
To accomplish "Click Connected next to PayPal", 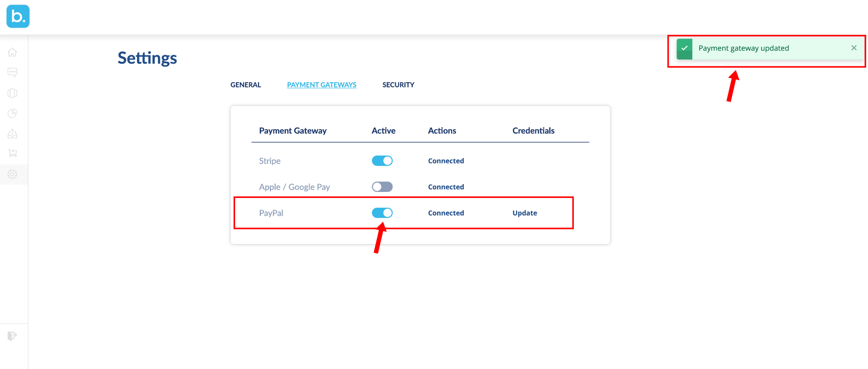I will 446,213.
